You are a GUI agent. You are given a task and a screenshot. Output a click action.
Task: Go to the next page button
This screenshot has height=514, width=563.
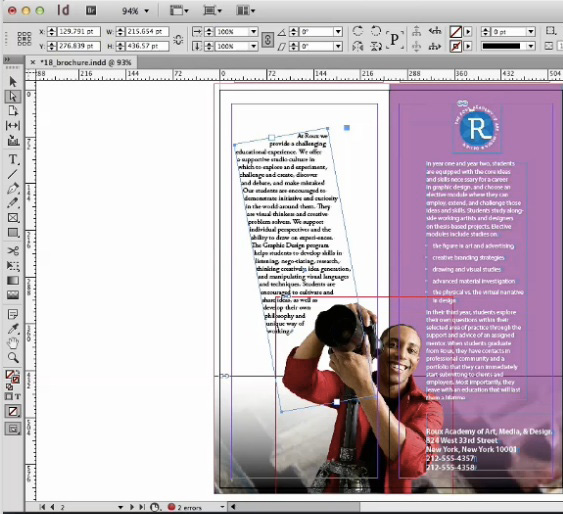(131, 507)
